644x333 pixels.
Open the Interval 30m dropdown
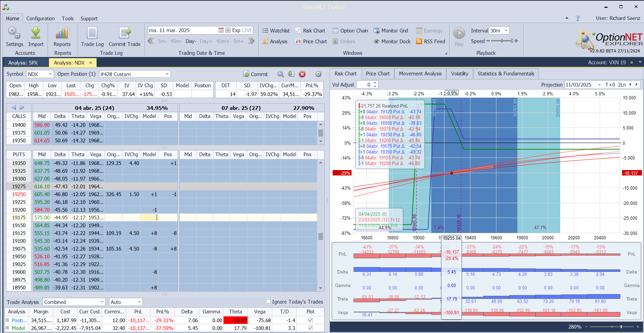506,30
